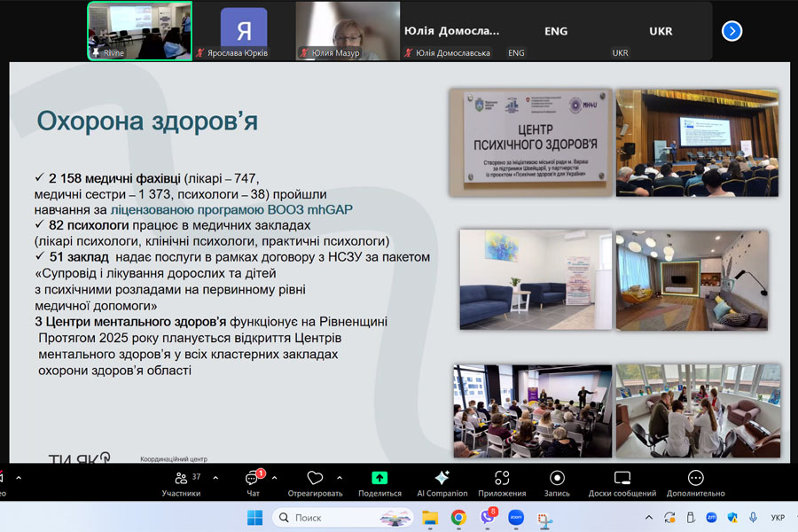Click the Windows taskbar search box

coord(341,517)
